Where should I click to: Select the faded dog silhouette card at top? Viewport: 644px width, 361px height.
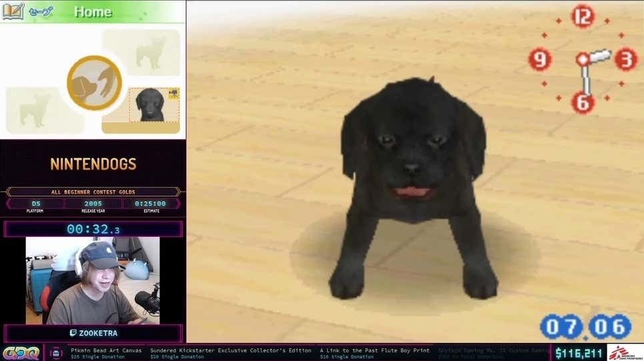tap(141, 53)
